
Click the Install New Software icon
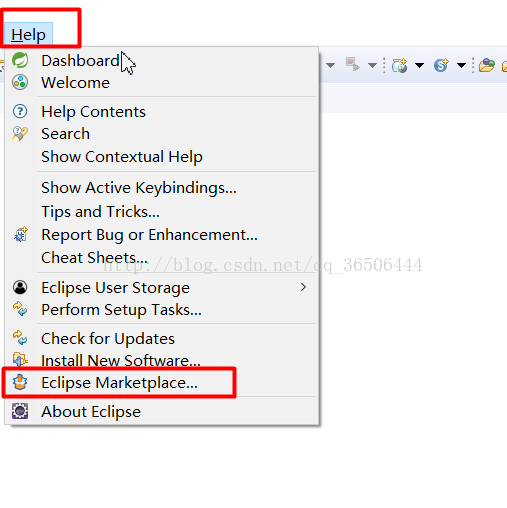coord(20,360)
